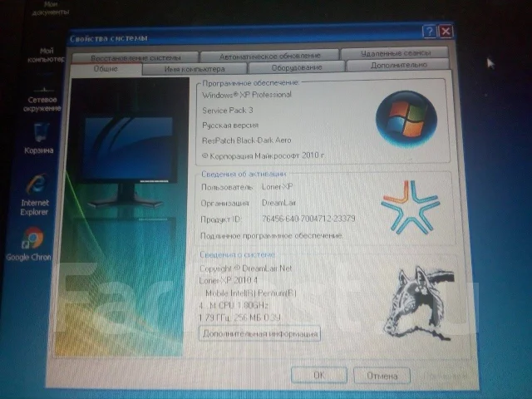Screen dimensions: 532x399
Task: Click the Продукт ID label
Action: pyautogui.click(x=220, y=219)
